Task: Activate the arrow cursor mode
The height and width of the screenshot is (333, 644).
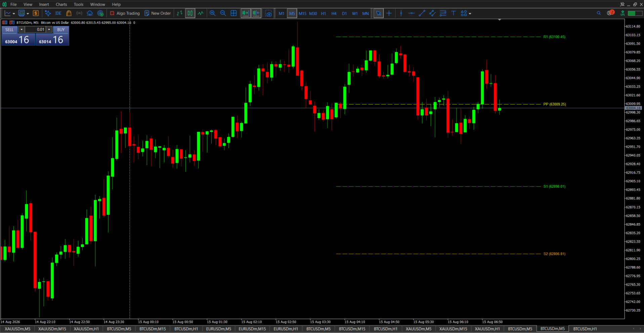Action: 379,13
